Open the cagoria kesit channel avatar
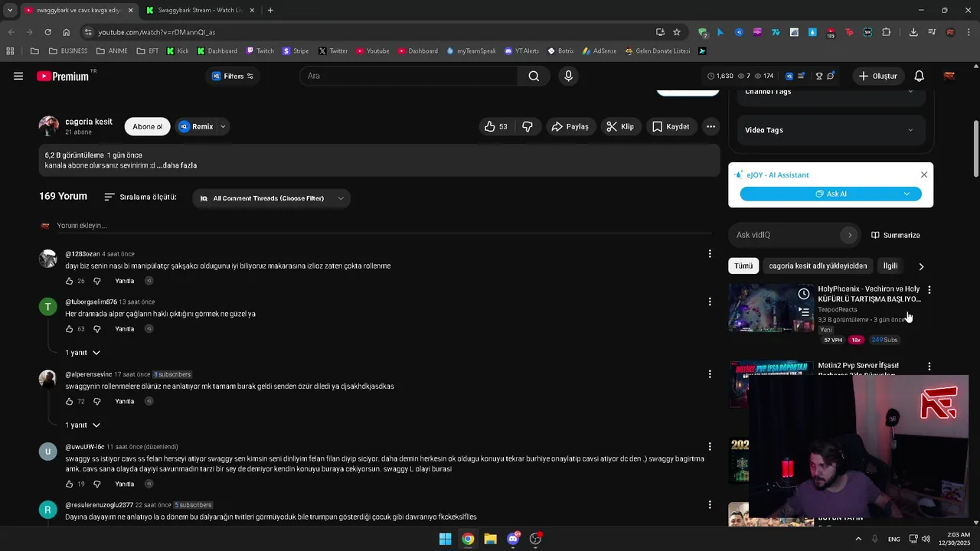Image resolution: width=980 pixels, height=551 pixels. (x=49, y=126)
